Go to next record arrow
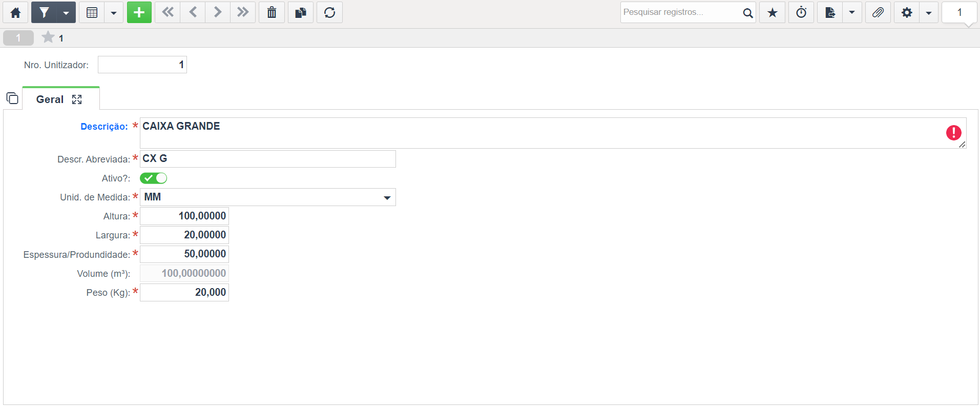The image size is (980, 406). click(x=218, y=12)
